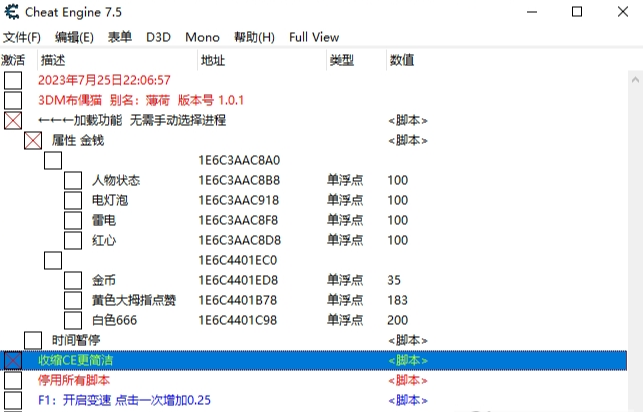Disable the 加载功能 script checkbox

[x=13, y=120]
